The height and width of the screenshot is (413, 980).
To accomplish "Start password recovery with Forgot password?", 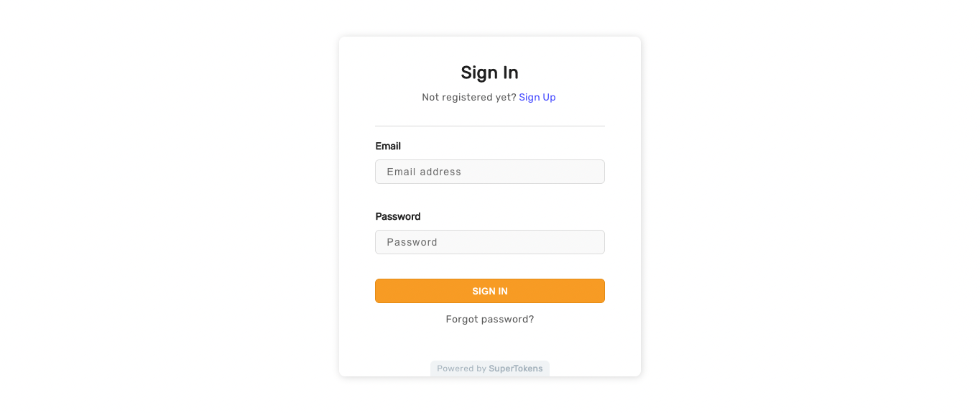I will click(x=489, y=319).
